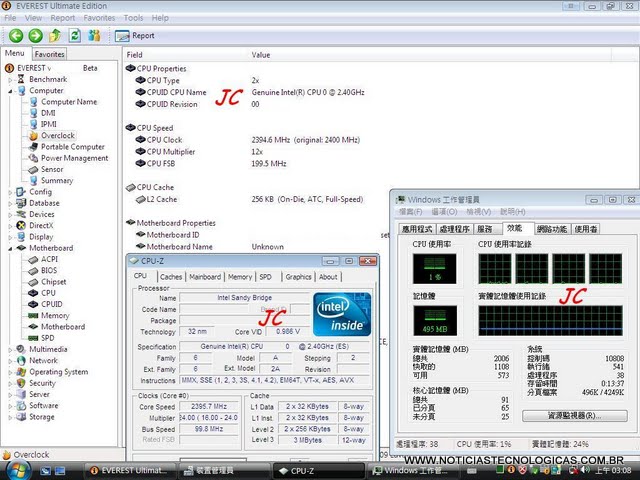Click the users icon in EVEREST toolbar
The image size is (640, 480).
click(x=94, y=36)
